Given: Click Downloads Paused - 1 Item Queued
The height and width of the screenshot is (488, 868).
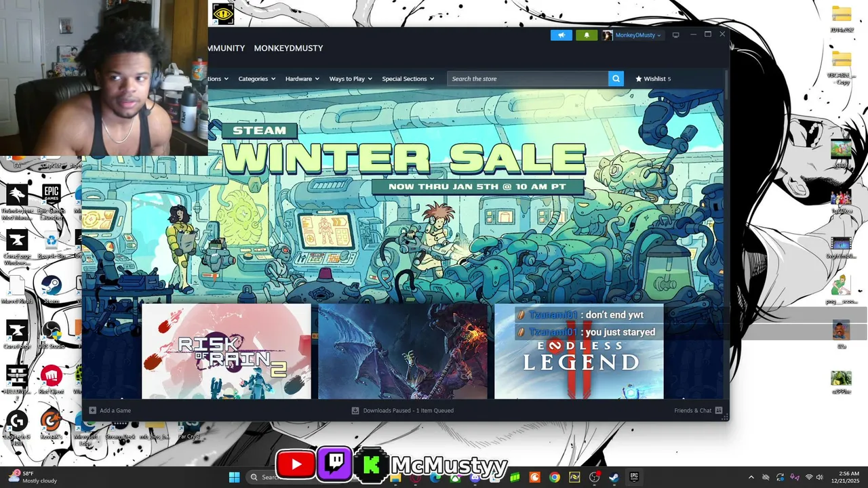Looking at the screenshot, I should (x=408, y=410).
